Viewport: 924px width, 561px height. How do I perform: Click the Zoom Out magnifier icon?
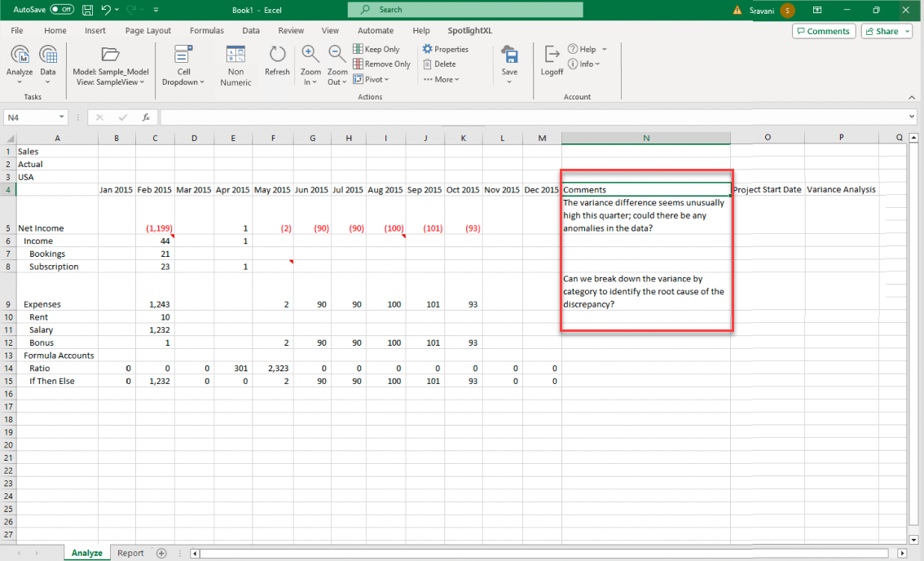337,54
